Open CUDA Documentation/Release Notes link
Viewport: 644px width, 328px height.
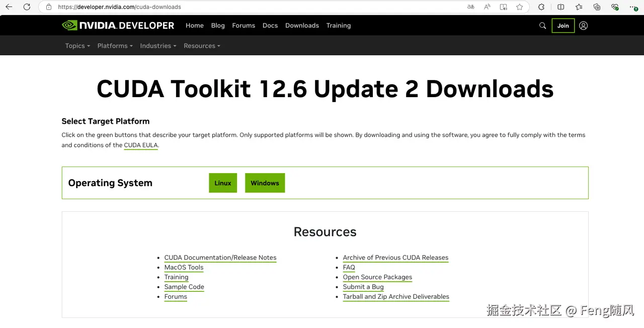pyautogui.click(x=220, y=258)
